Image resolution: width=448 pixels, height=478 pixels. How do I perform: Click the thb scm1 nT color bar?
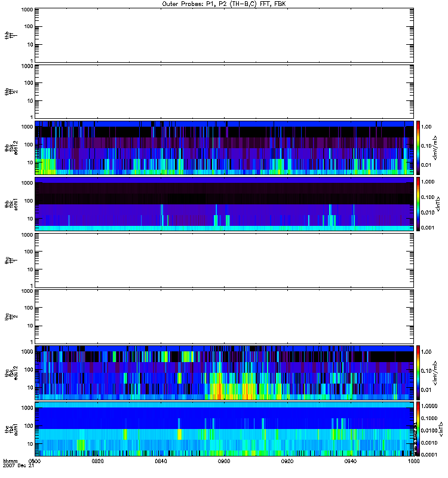pyautogui.click(x=419, y=204)
